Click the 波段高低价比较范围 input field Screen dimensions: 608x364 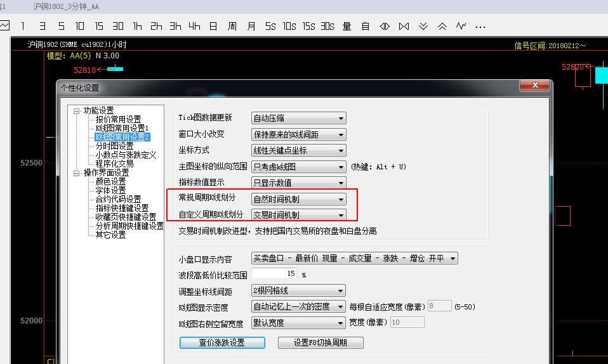(275, 274)
